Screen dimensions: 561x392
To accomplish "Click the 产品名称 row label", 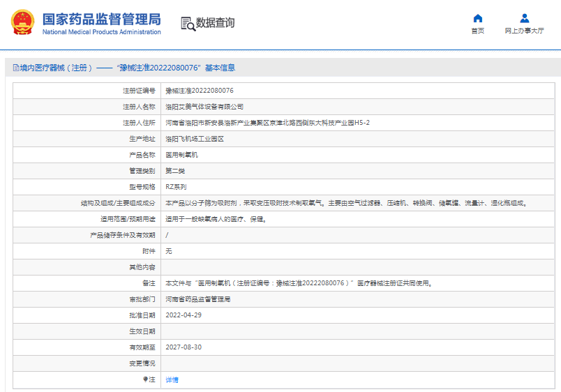I will point(142,155).
